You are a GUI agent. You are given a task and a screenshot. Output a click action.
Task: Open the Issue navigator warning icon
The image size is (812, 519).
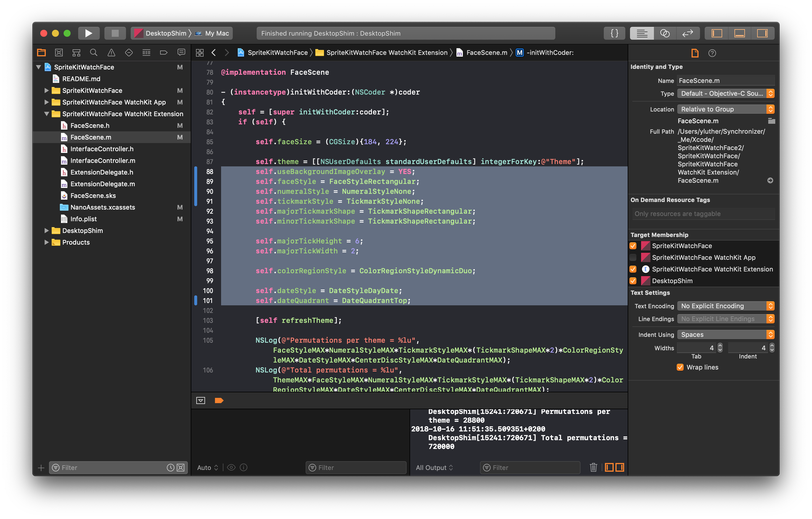coord(111,52)
